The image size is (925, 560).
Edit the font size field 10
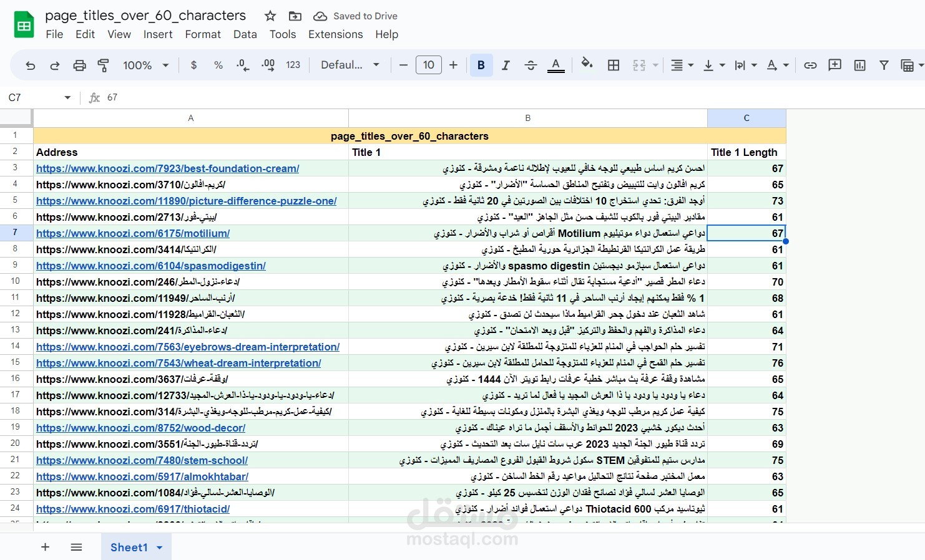[429, 65]
